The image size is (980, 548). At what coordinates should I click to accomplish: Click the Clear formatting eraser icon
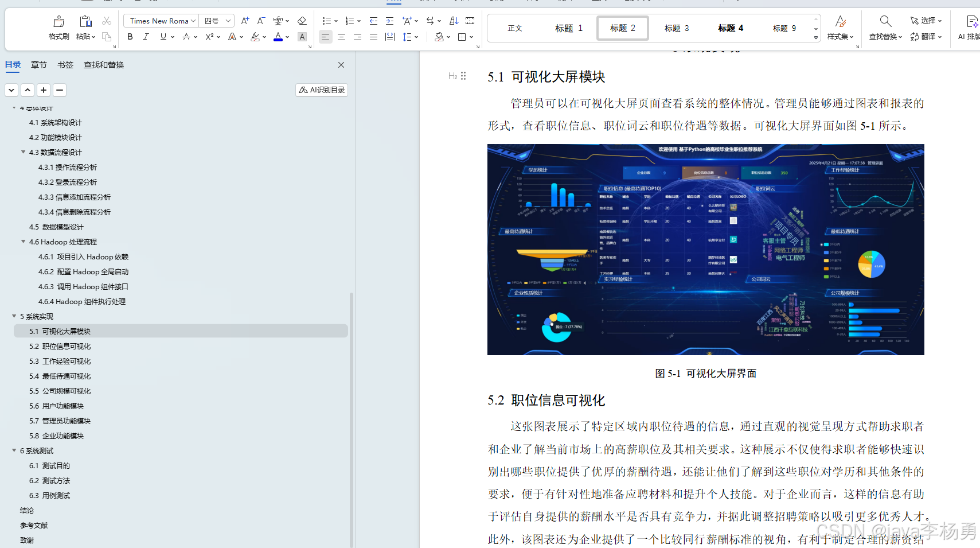(x=302, y=21)
